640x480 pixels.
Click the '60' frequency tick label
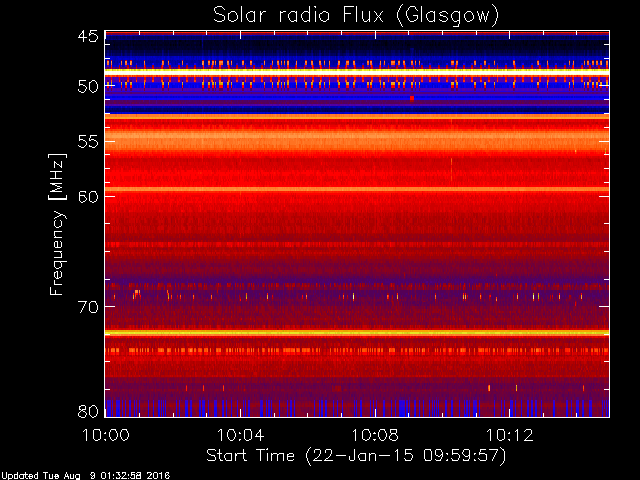click(88, 196)
